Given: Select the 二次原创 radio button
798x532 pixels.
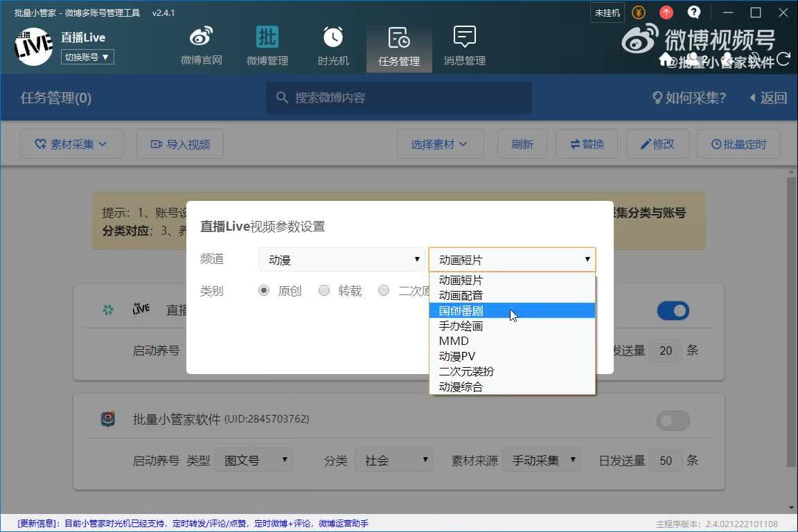Looking at the screenshot, I should pyautogui.click(x=384, y=291).
